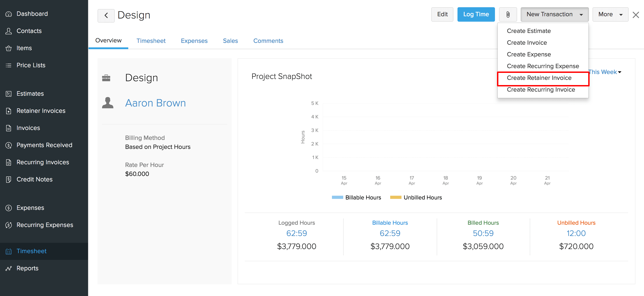Screen dimensions: 644x296
Task: Select Create Recurring Expense from menu
Action: click(x=543, y=66)
